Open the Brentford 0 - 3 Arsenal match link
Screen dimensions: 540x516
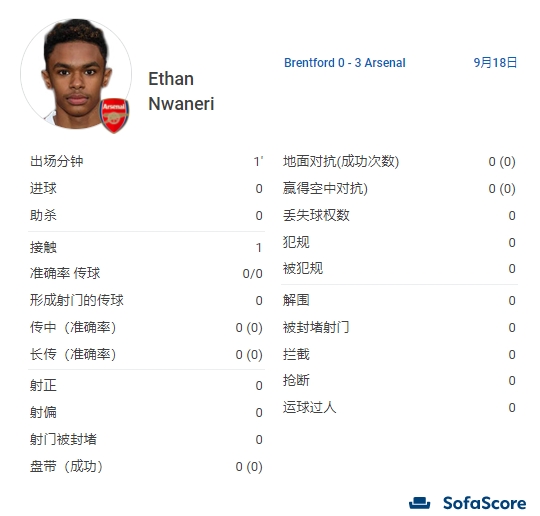point(345,63)
